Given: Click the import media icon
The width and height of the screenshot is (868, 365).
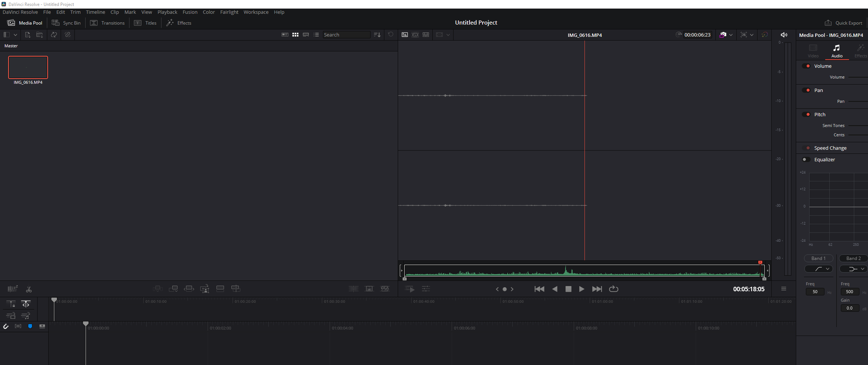Looking at the screenshot, I should click(x=28, y=35).
